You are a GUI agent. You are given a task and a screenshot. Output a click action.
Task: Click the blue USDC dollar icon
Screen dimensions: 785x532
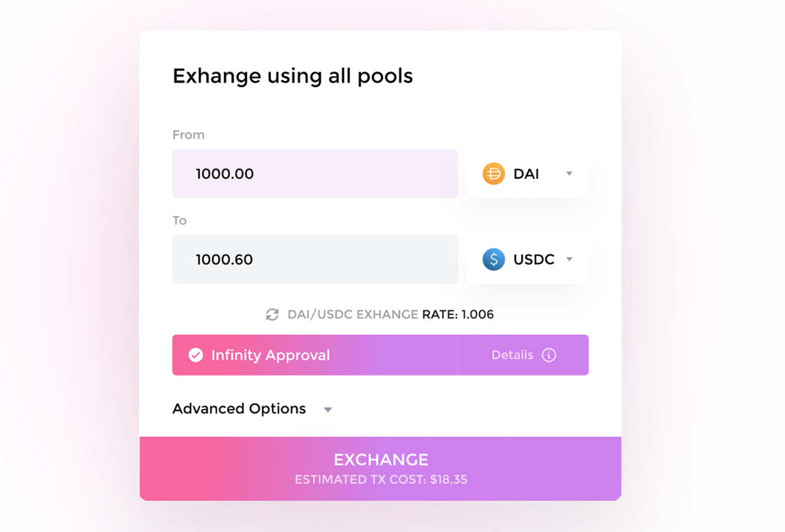coord(493,260)
